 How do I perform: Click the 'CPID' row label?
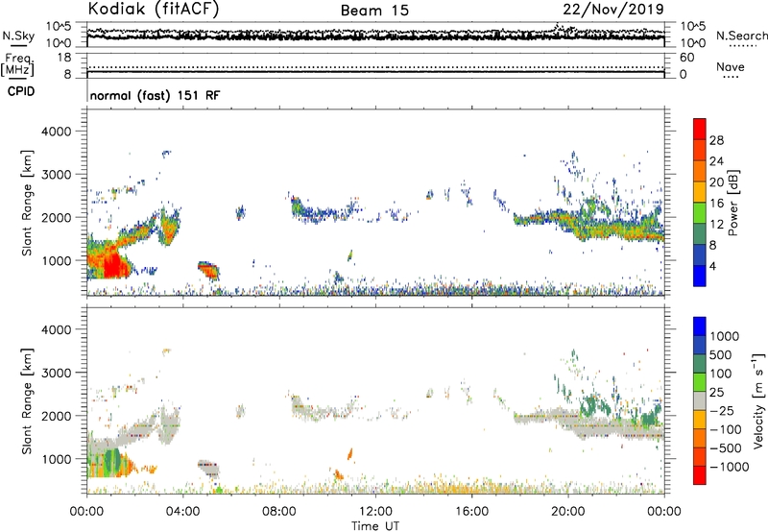[x=21, y=91]
